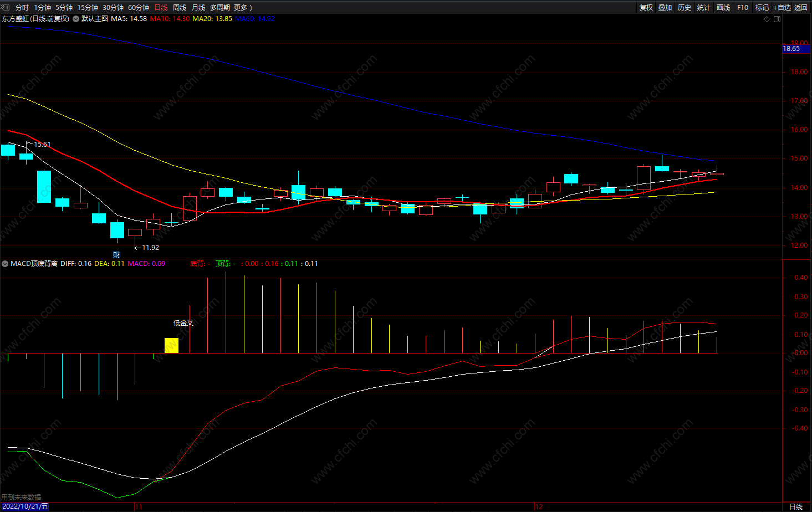Select the 60分钟 period tab
This screenshot has width=812, height=512.
[x=139, y=7]
